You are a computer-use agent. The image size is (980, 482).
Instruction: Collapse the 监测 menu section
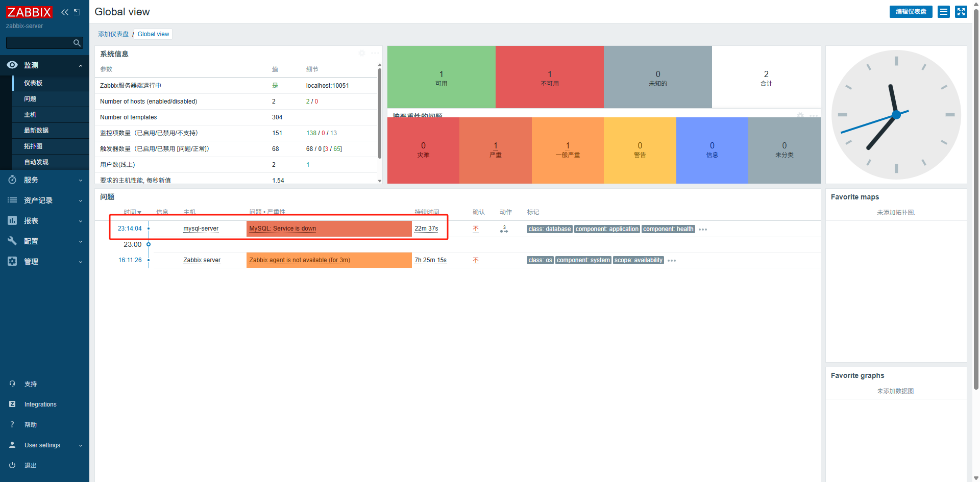(81, 65)
